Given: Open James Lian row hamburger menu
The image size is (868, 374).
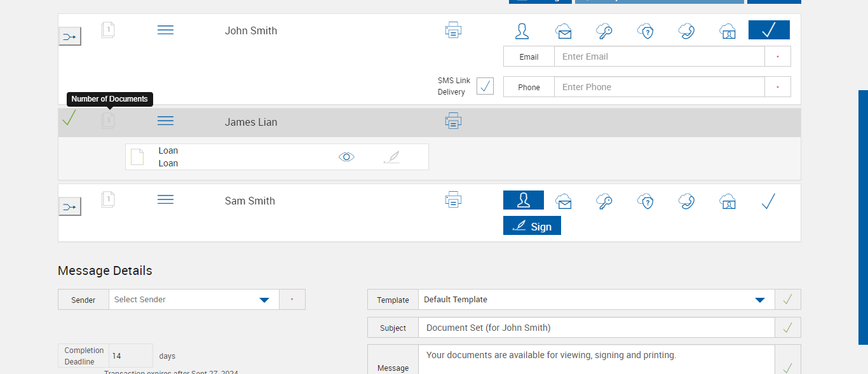Looking at the screenshot, I should 165,121.
